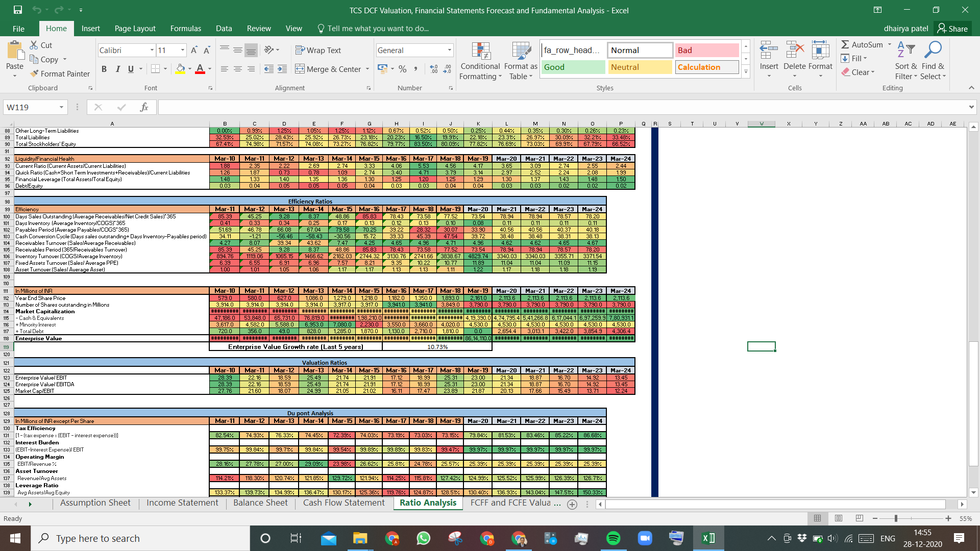Click the Fill button in Editing group
The height and width of the screenshot is (551, 980).
pos(854,58)
